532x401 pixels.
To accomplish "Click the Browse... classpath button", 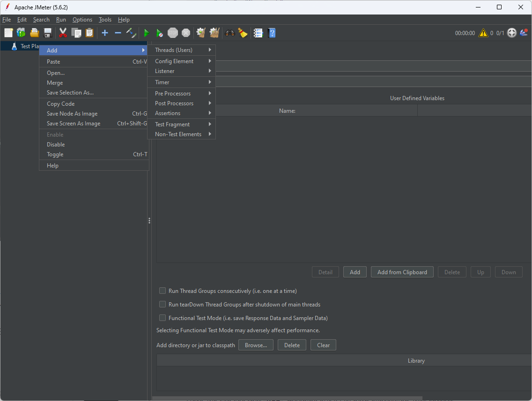I will pyautogui.click(x=256, y=345).
